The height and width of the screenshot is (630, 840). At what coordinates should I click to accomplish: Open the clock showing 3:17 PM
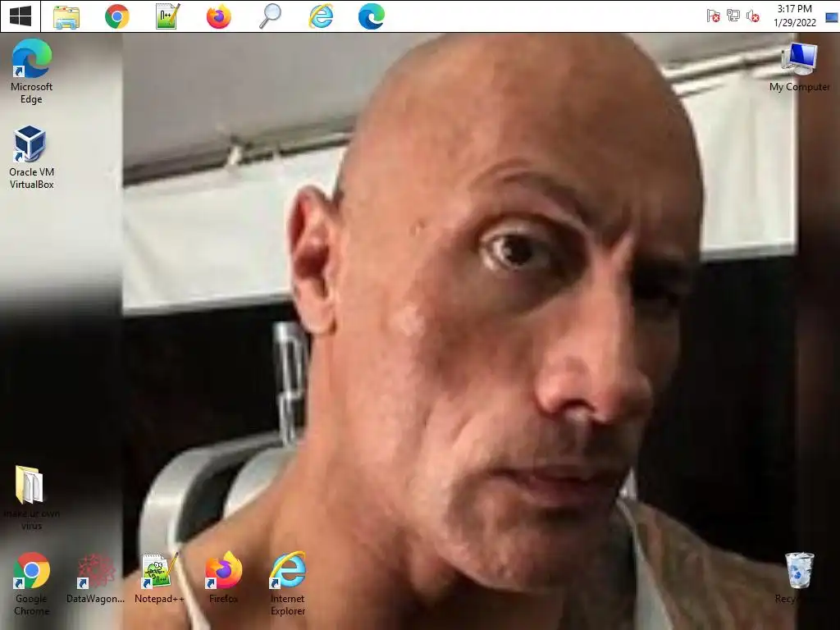(794, 16)
